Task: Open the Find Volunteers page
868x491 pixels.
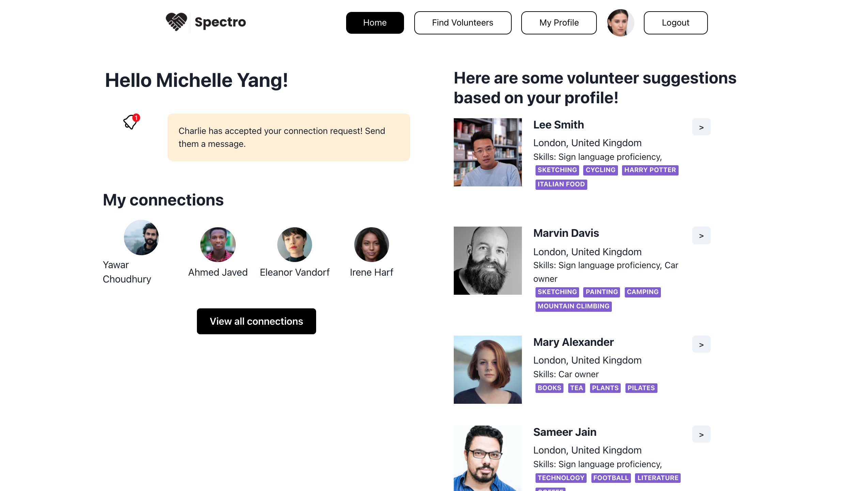Action: pos(463,23)
